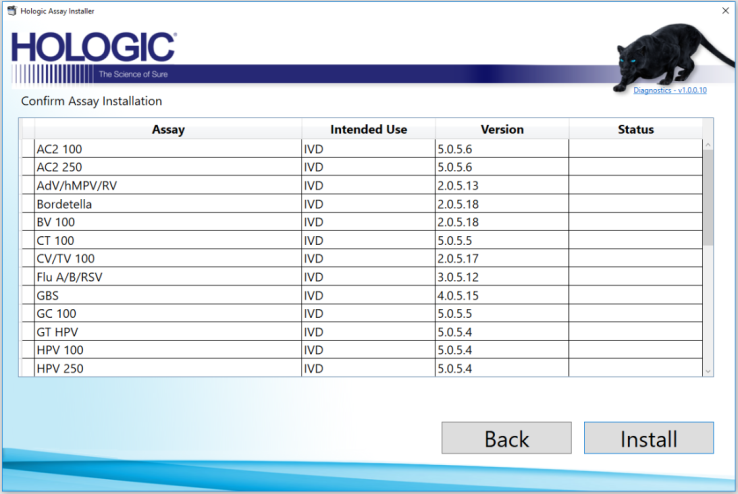Click the Install button

pyautogui.click(x=648, y=438)
